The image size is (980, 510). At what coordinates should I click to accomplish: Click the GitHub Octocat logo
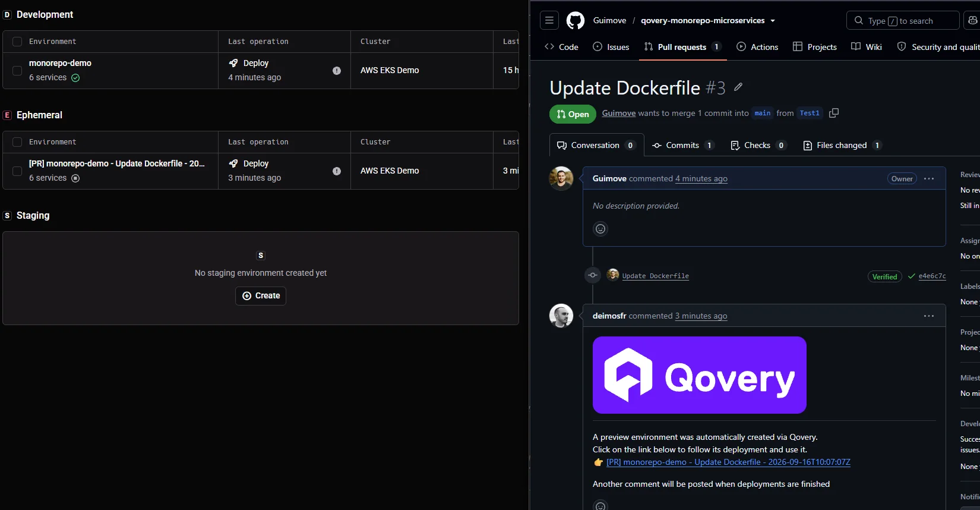coord(575,20)
